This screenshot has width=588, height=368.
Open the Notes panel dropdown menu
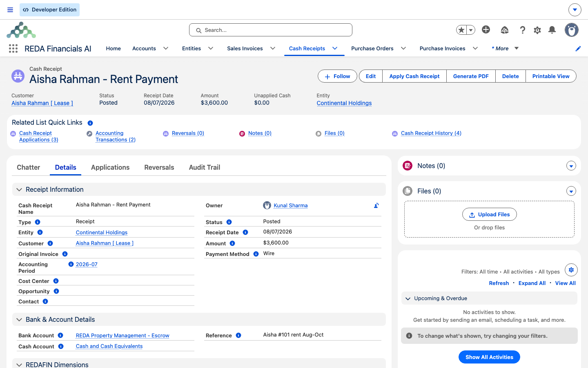[571, 166]
